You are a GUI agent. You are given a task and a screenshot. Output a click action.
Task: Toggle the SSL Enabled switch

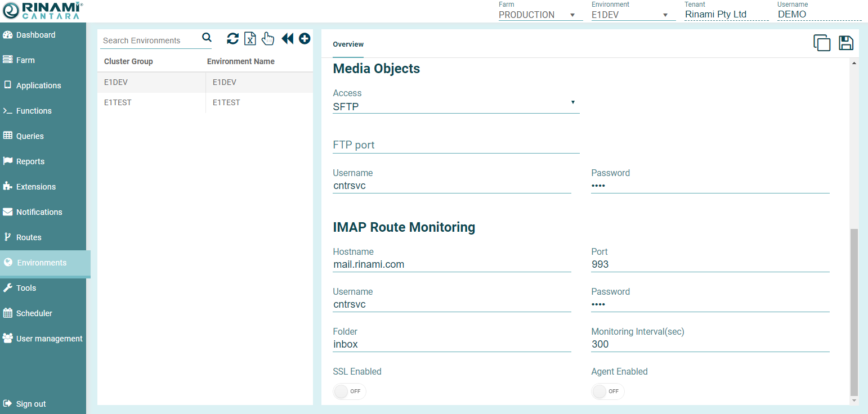click(349, 391)
